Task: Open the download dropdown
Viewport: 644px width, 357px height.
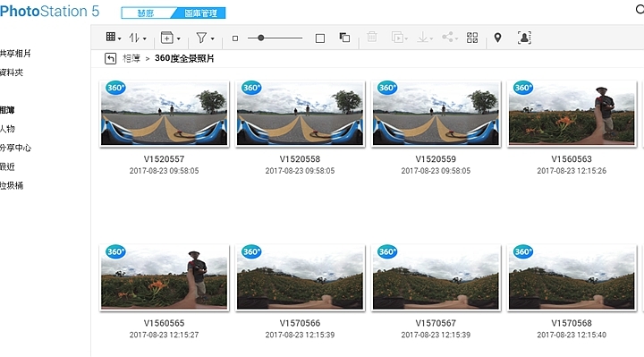Action: pos(425,38)
